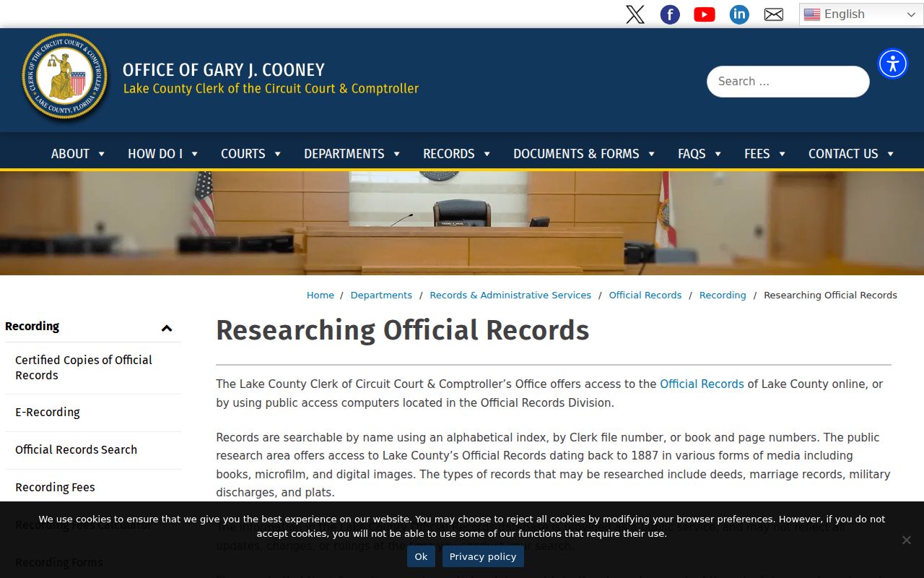Click the Lake County Clerk seal logo
Screen dimensions: 924x578
[65, 77]
